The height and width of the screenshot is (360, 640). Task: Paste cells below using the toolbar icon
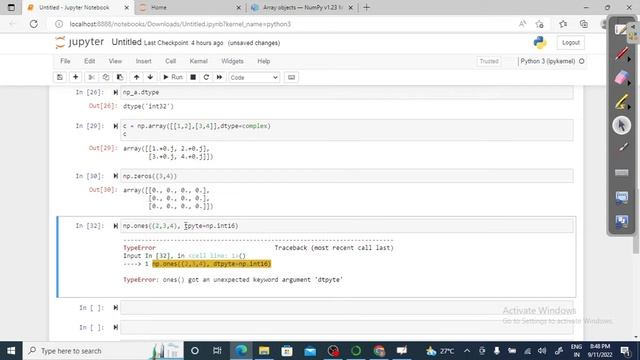coord(120,77)
